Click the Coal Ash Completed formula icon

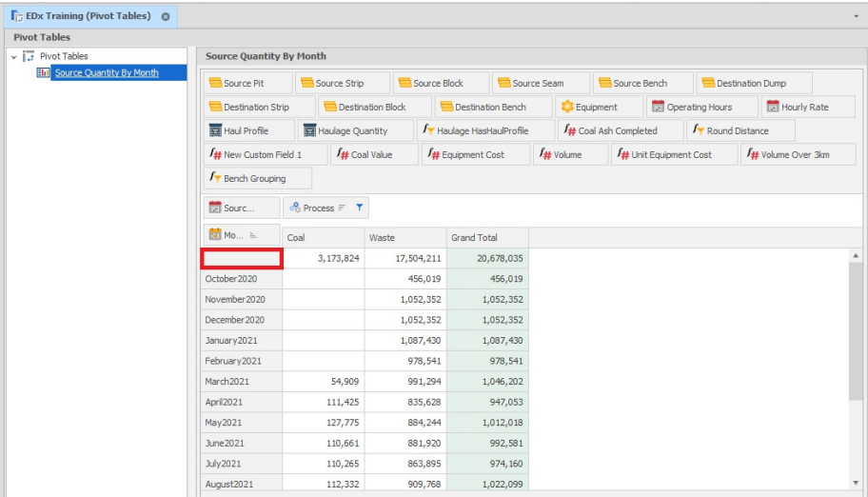(569, 131)
